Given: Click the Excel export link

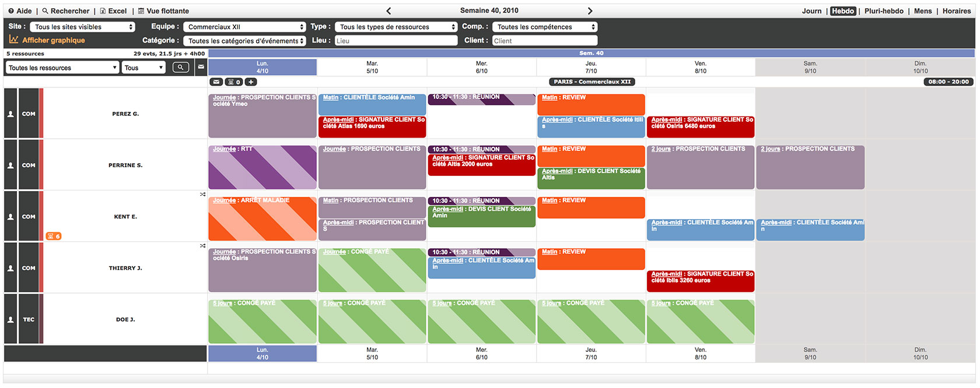Looking at the screenshot, I should click(x=113, y=11).
